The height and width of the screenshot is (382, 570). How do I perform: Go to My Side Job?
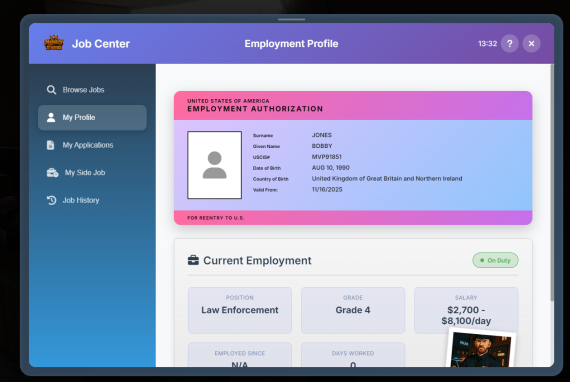(x=92, y=173)
